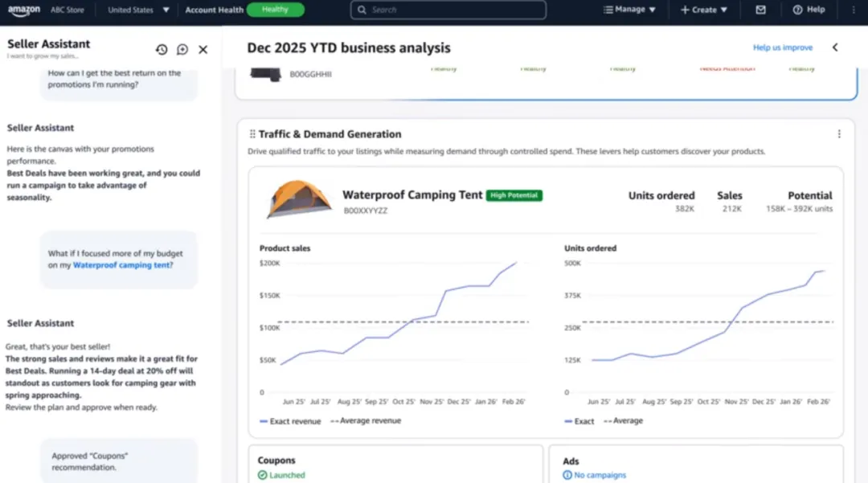
Task: Open the Waterproof camping tent link
Action: 121,265
